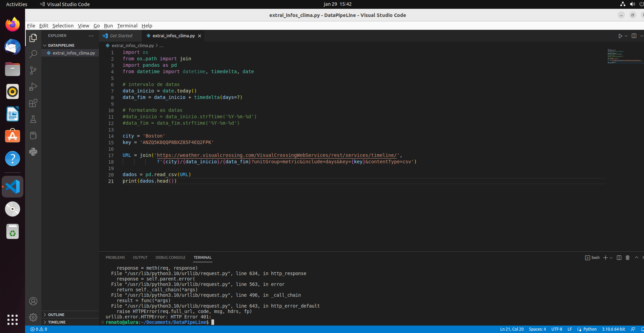Open the Explorer view in activity bar

pos(33,38)
